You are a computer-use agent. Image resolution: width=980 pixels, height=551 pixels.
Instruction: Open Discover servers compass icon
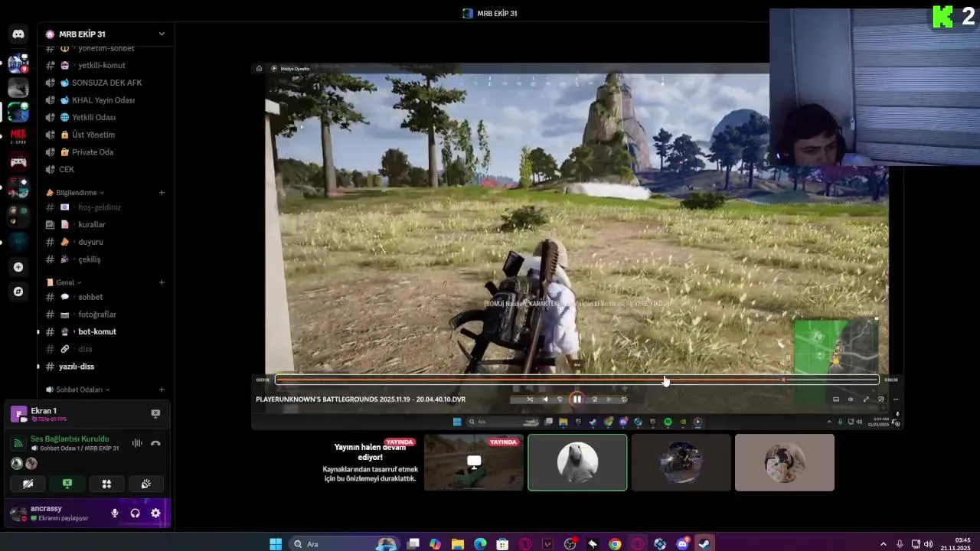click(x=18, y=292)
